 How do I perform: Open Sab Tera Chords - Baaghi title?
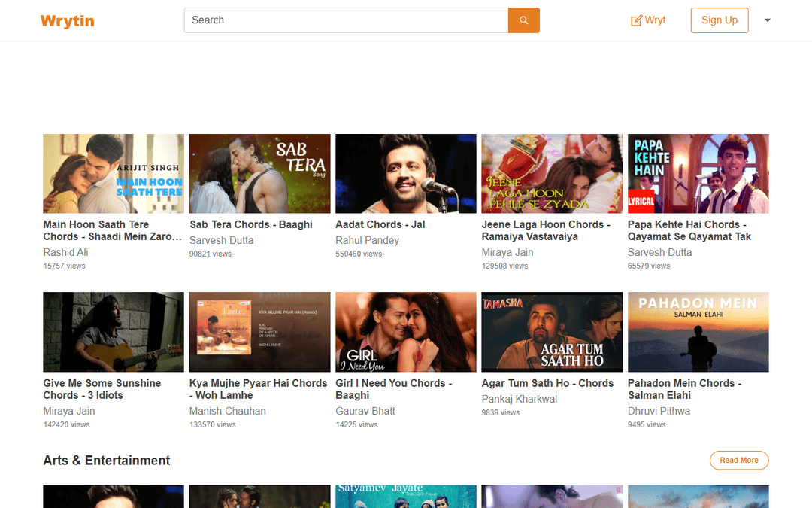click(x=251, y=224)
